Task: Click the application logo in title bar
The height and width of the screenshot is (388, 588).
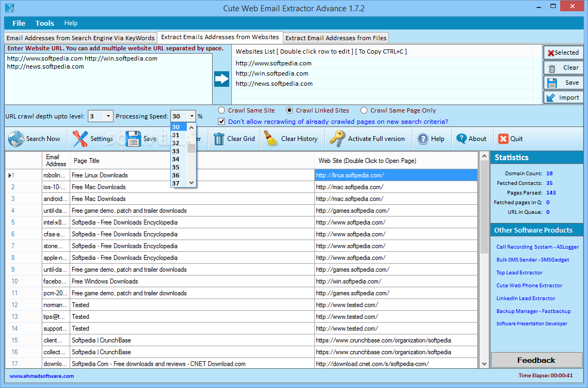Action: tap(10, 8)
